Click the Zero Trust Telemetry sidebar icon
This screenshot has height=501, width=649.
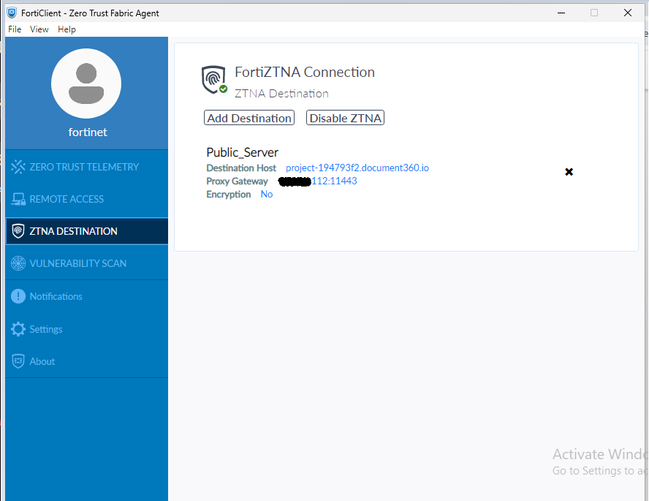18,167
